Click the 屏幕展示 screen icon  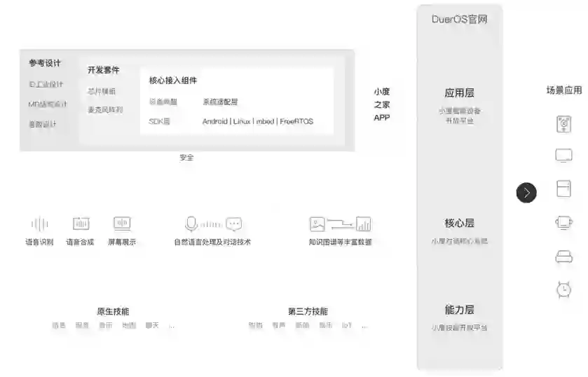(x=122, y=224)
